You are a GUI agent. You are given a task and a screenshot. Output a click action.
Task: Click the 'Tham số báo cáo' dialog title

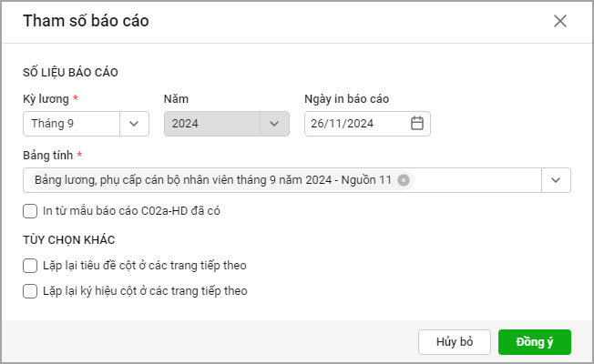86,21
